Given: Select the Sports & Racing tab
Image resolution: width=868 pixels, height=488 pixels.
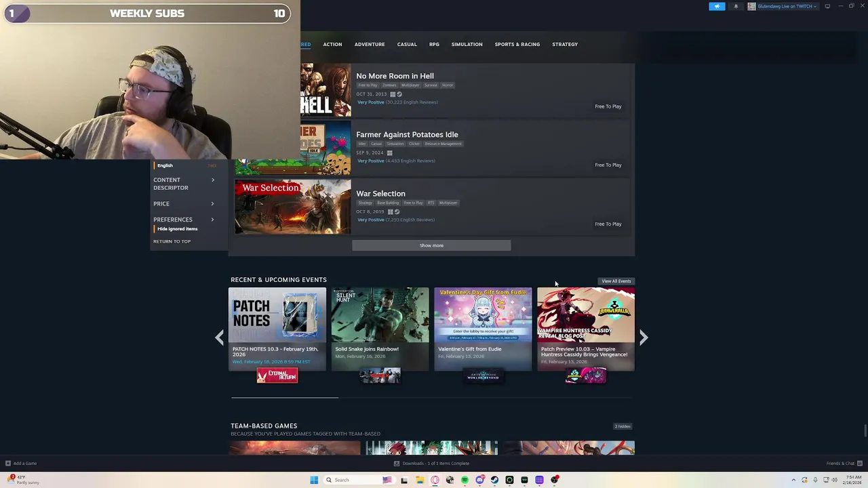Looking at the screenshot, I should [x=517, y=44].
